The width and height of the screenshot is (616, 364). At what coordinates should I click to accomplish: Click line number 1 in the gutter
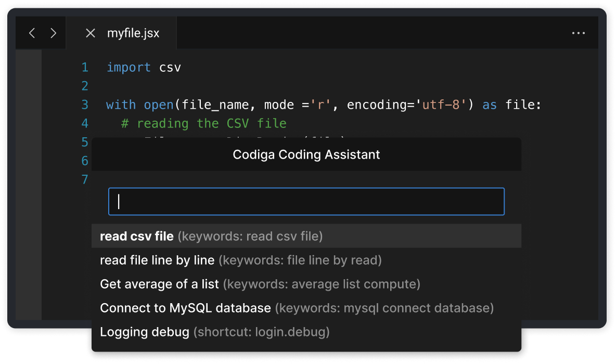(85, 68)
